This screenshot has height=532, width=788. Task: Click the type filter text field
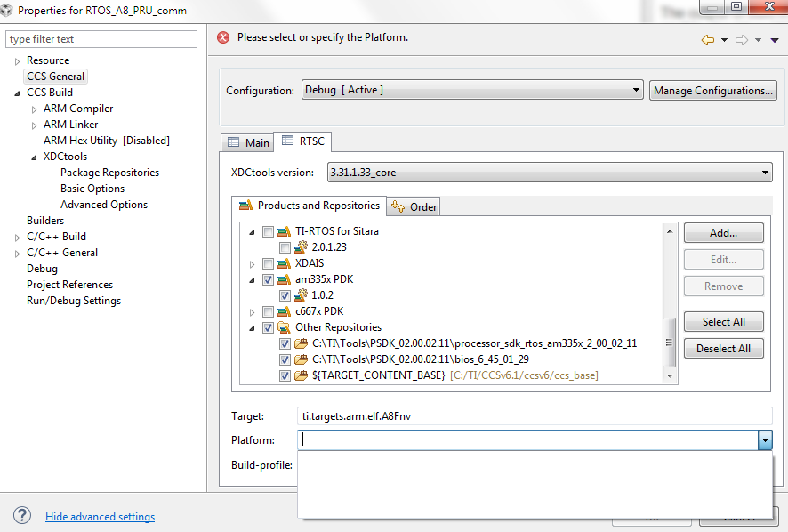101,39
